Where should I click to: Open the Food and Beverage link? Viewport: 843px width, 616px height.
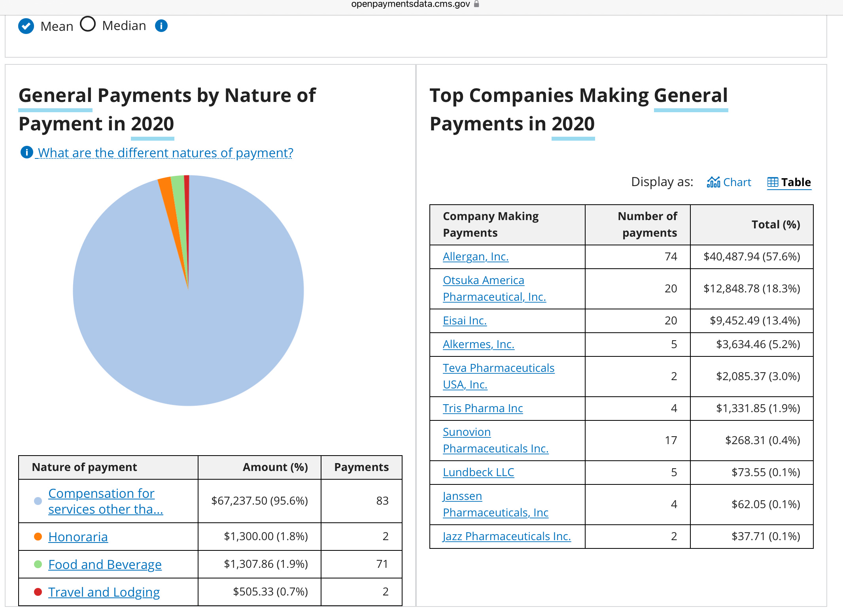(x=105, y=564)
